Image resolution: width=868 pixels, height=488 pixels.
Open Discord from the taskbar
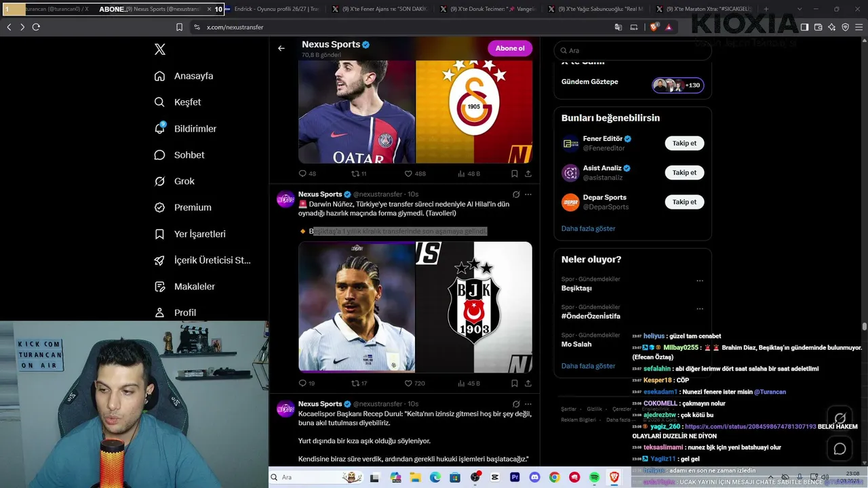coord(535,477)
